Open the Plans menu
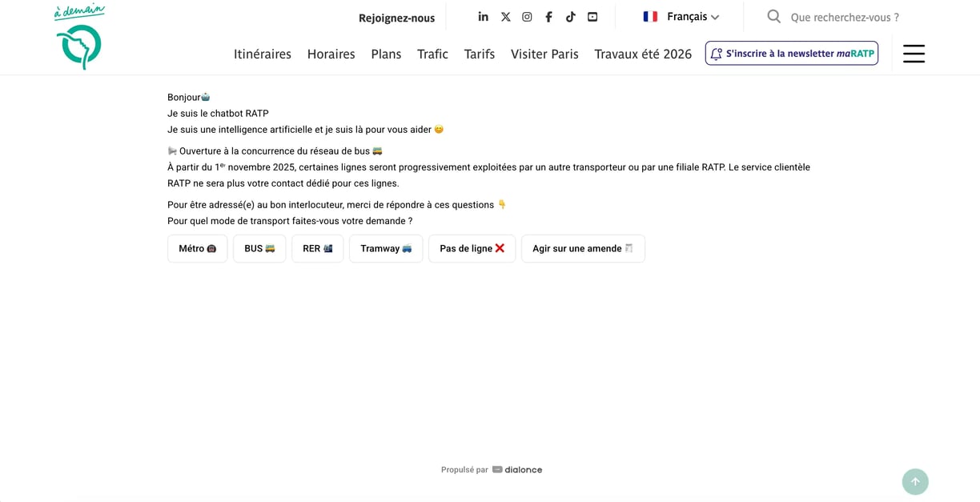The image size is (980, 502). click(x=386, y=54)
